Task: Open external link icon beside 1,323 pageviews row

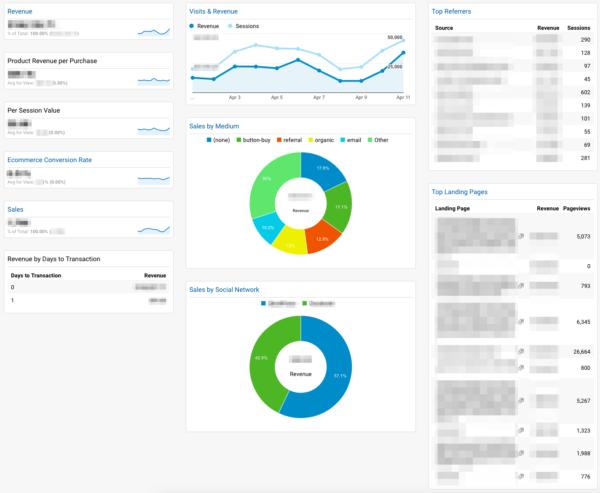Action: point(521,431)
